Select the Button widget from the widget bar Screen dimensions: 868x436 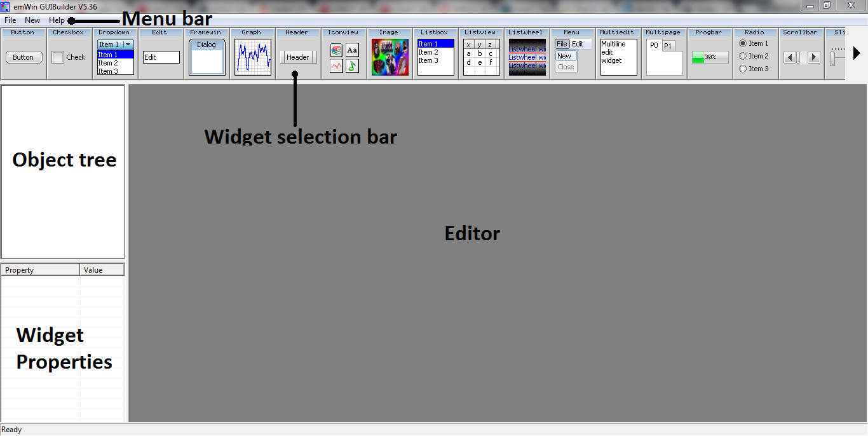click(24, 57)
